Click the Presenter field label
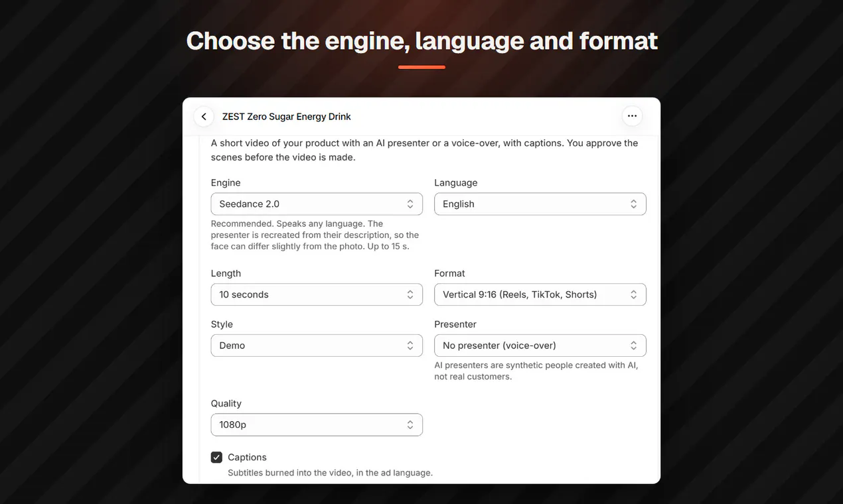Viewport: 843px width, 504px height. click(455, 324)
